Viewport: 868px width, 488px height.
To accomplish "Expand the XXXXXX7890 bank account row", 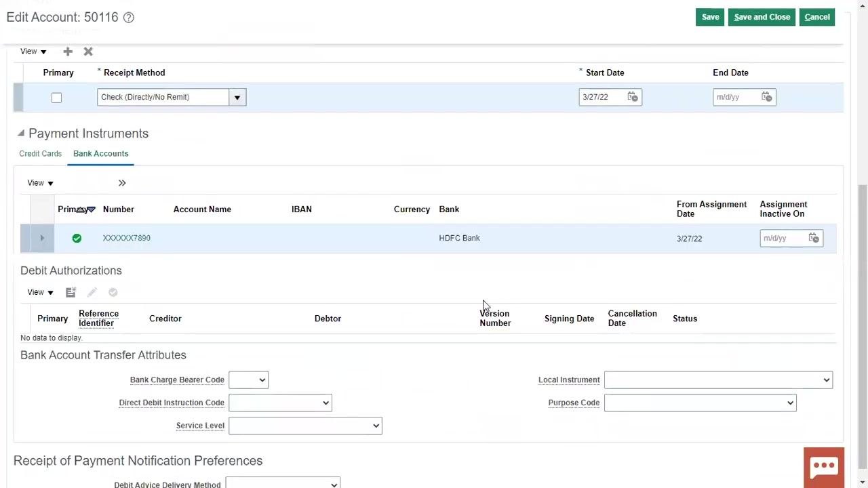I will coord(42,238).
